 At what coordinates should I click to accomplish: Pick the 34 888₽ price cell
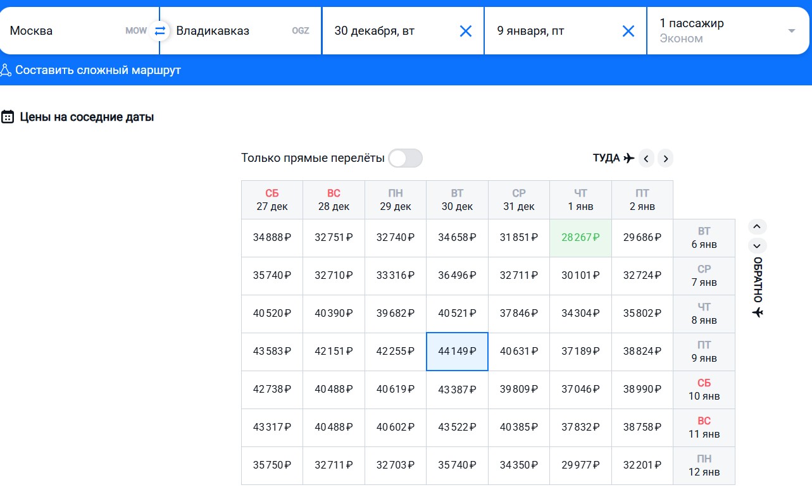272,238
